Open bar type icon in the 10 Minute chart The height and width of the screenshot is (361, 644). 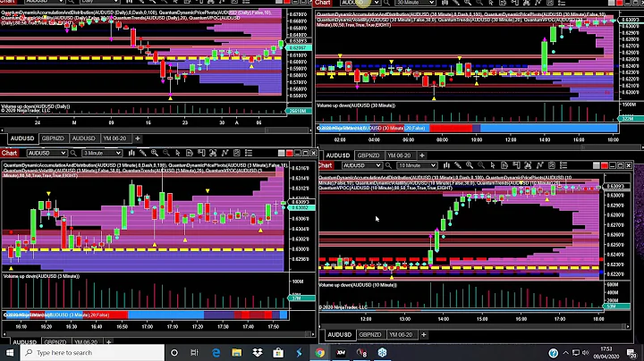click(446, 165)
